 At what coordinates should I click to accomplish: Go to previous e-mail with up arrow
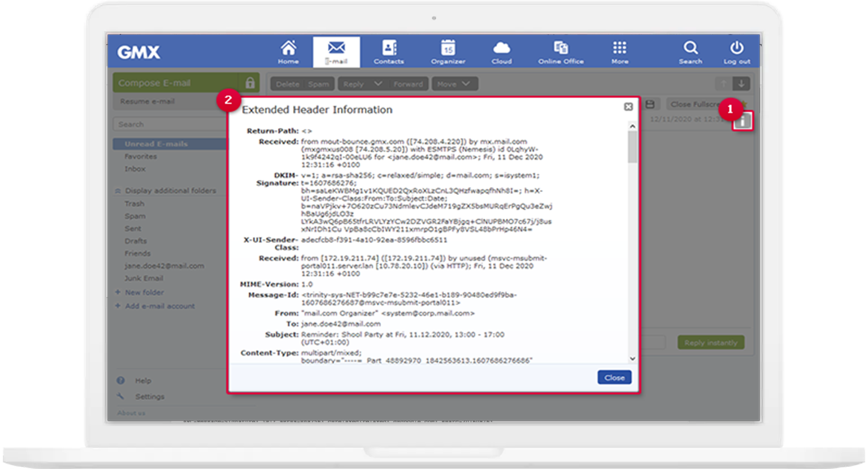click(x=723, y=84)
